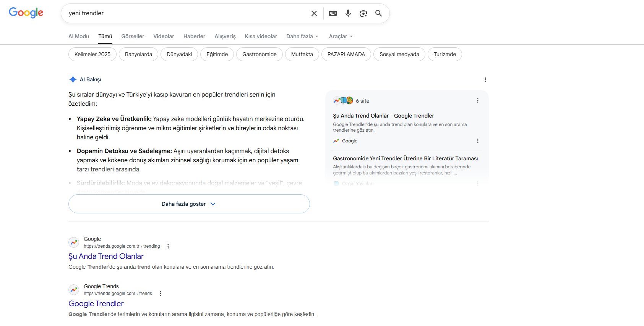
Task: Click favicon of Google Trends result
Action: (74, 290)
